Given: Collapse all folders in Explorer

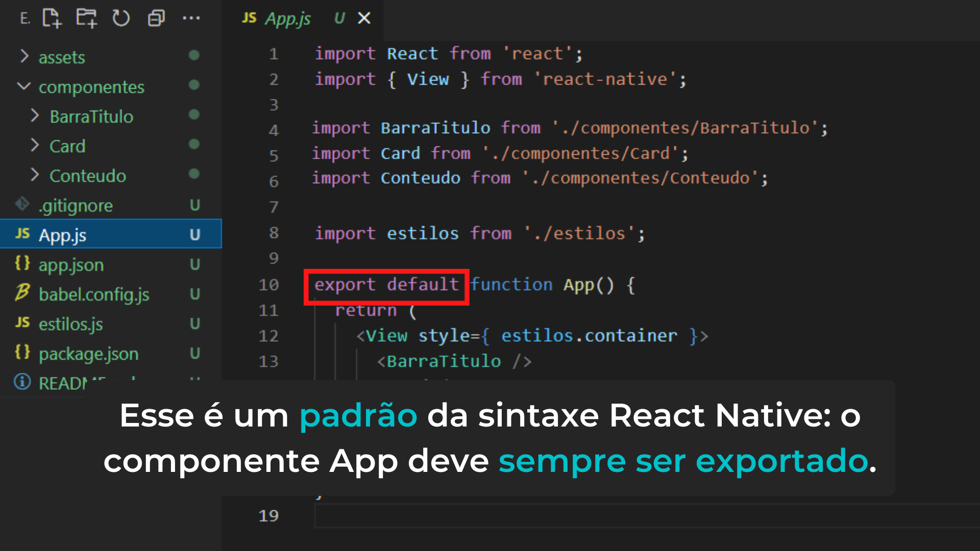Looking at the screenshot, I should (x=156, y=18).
